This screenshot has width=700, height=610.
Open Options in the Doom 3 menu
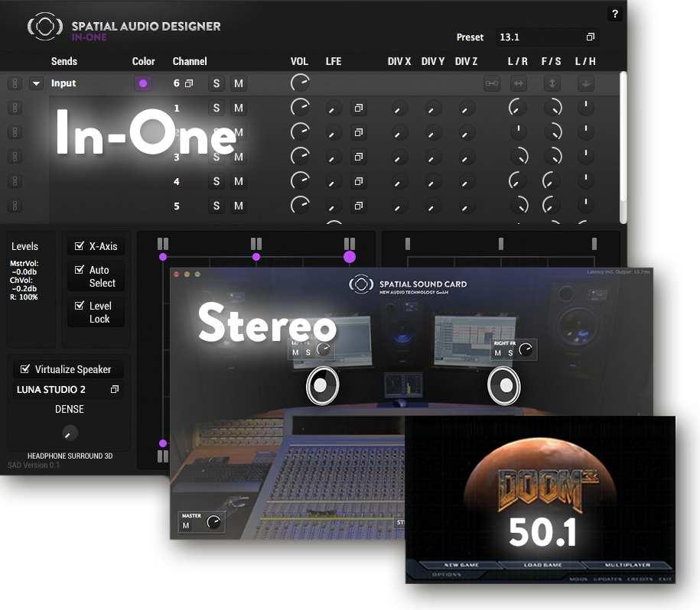tap(447, 574)
